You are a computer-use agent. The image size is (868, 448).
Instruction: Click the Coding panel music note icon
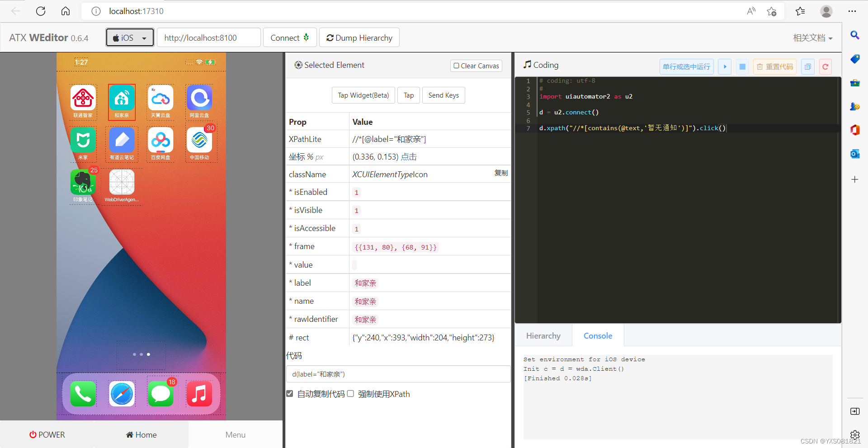tap(527, 65)
